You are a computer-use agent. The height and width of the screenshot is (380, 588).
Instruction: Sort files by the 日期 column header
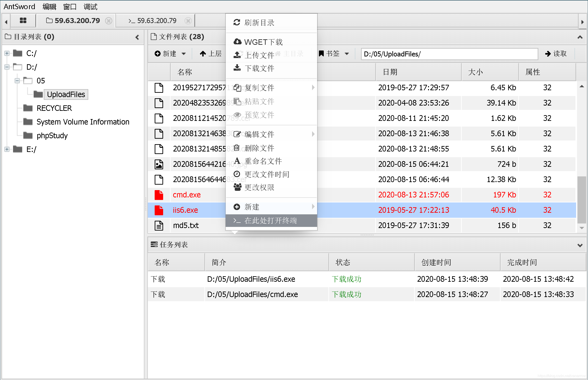click(418, 72)
